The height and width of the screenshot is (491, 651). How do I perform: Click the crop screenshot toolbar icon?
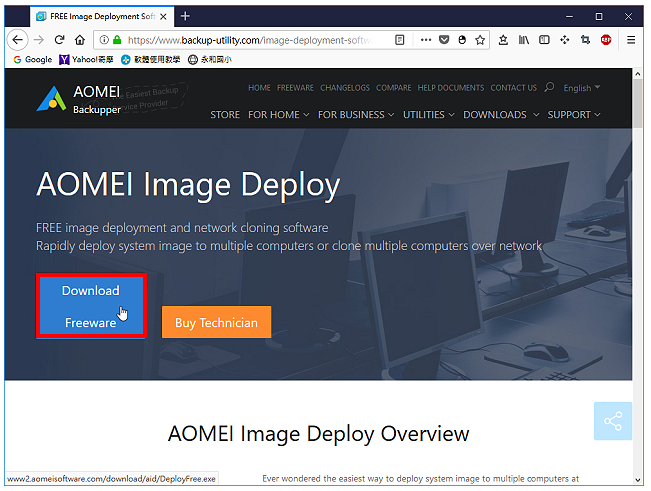point(585,40)
